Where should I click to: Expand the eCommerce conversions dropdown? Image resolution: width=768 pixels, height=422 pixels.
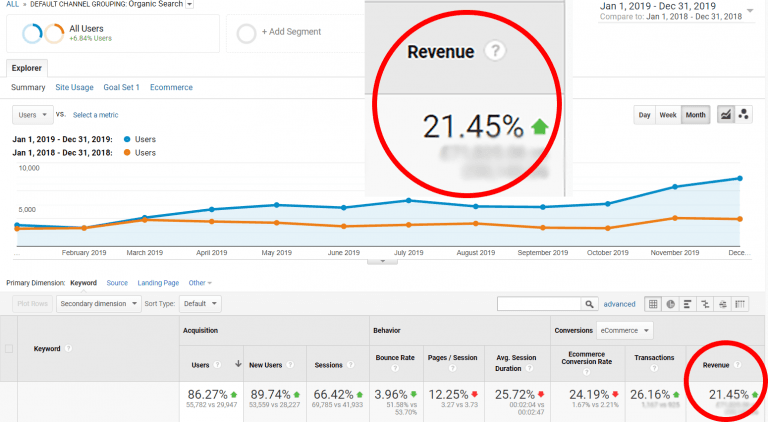pos(625,330)
